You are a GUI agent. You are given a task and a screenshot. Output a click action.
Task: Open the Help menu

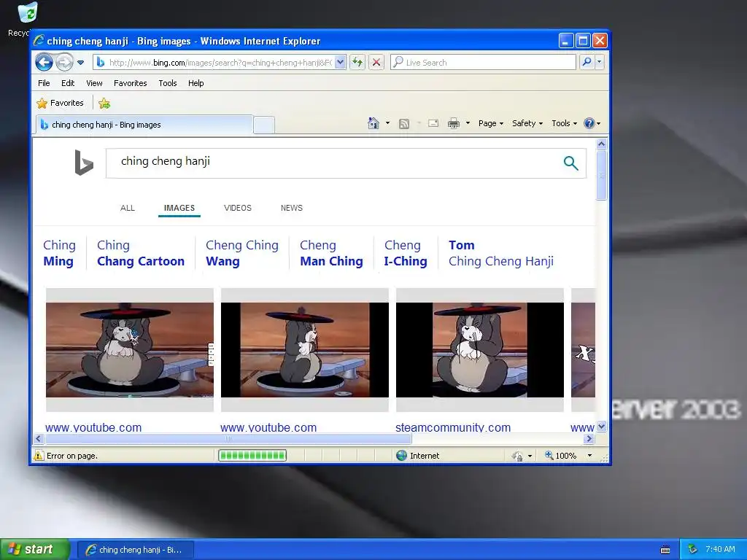(x=196, y=83)
